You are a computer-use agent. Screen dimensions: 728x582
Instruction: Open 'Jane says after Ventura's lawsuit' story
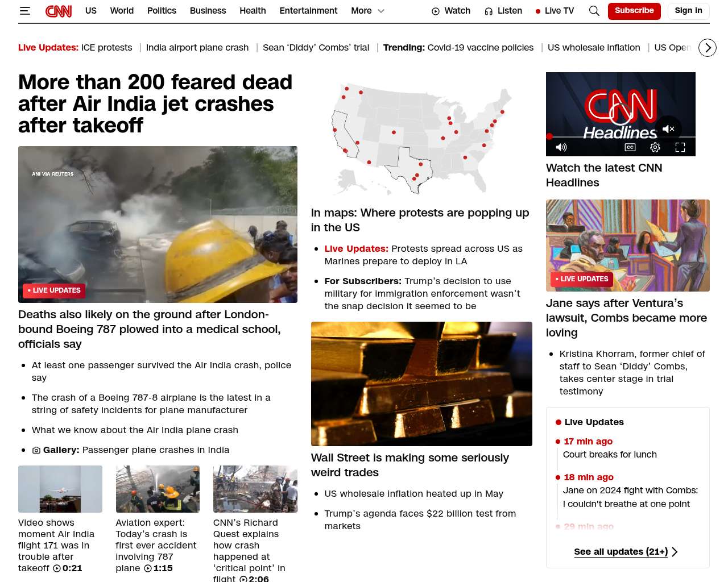pos(626,318)
